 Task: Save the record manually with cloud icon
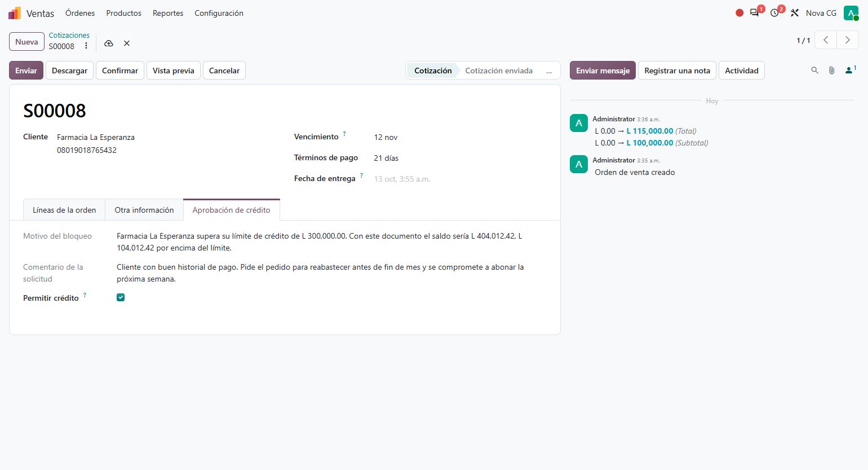(109, 43)
